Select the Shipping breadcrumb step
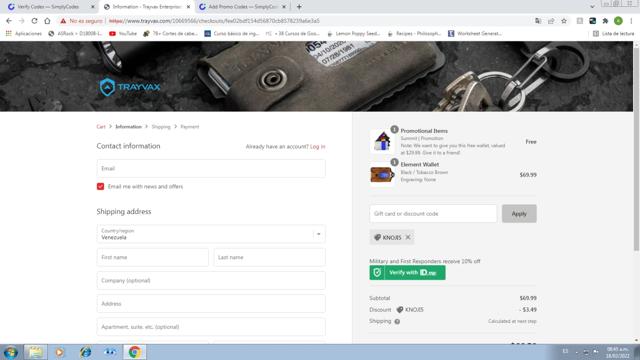Screen dimensions: 640x360 161,127
